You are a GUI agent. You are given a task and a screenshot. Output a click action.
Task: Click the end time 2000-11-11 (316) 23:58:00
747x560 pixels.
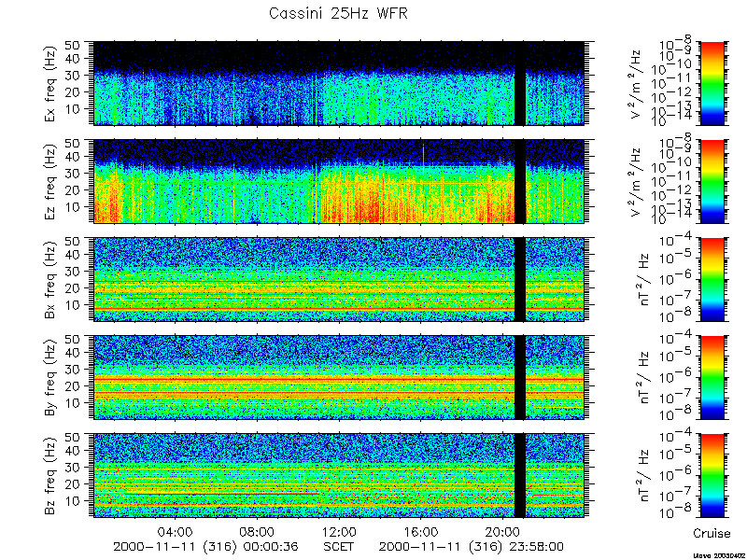tap(472, 546)
